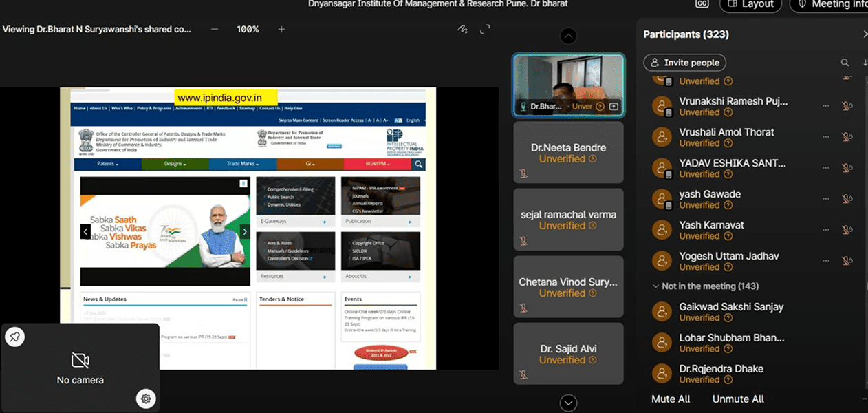868x413 pixels.
Task: Open closed captions with the CC icon
Action: point(702,3)
